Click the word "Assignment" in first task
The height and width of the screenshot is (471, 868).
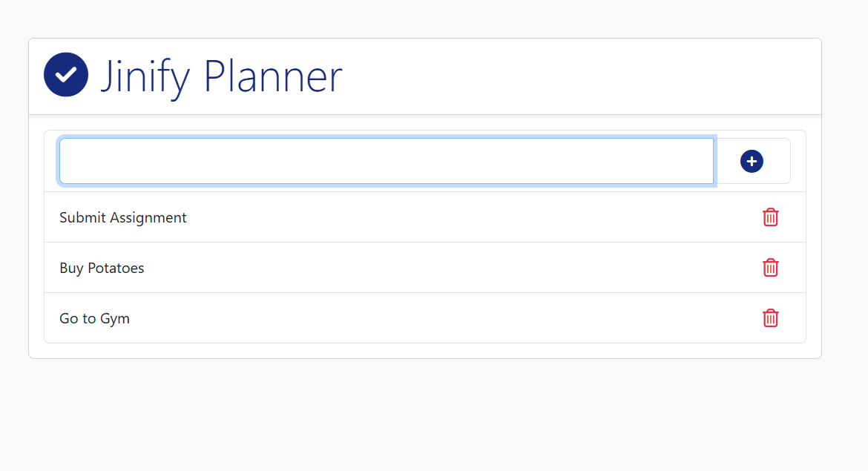148,217
